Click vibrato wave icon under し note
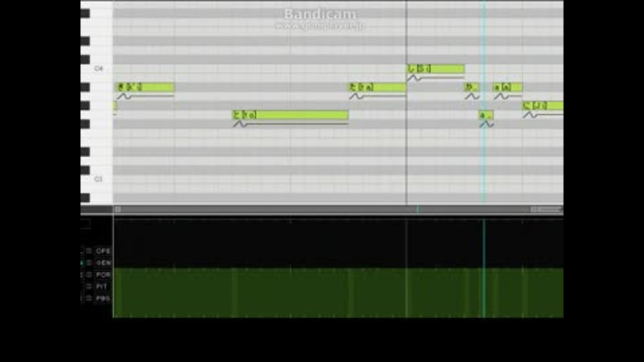Screen dimensions: 644x362 pyautogui.click(x=414, y=78)
